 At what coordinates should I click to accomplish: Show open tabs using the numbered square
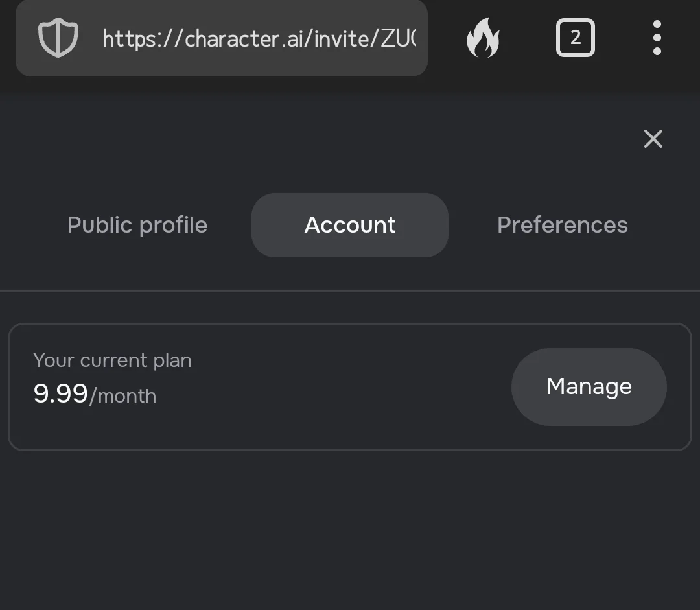(x=576, y=38)
